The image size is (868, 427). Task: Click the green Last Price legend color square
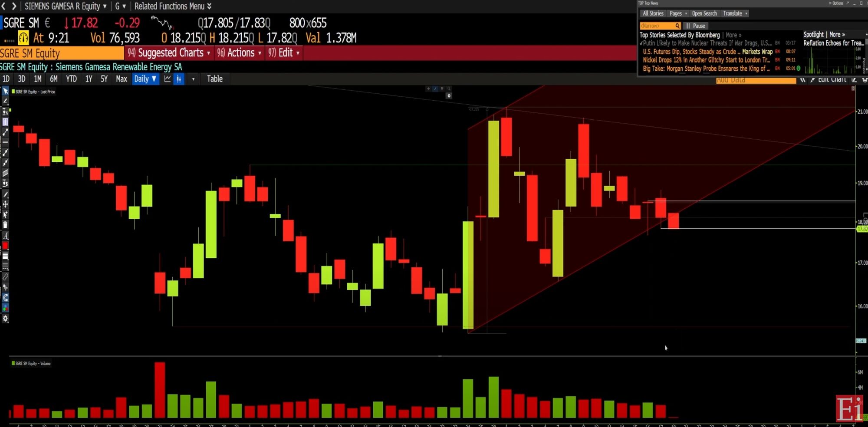click(13, 92)
